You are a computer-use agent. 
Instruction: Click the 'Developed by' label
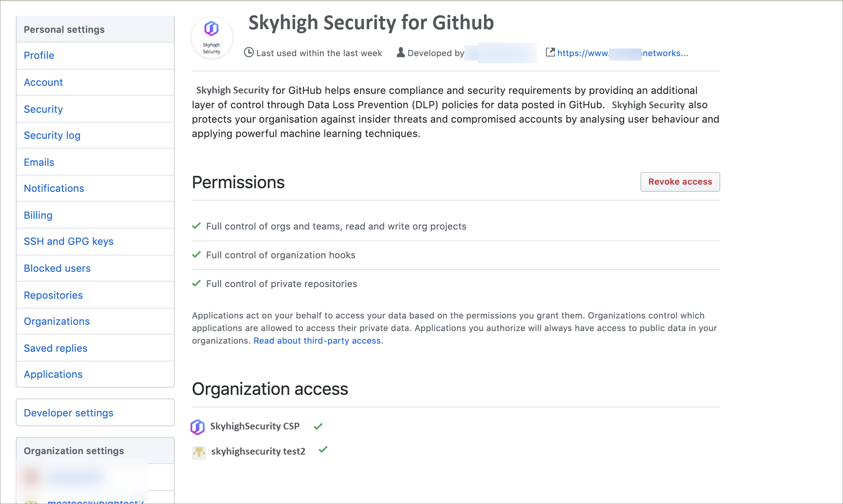tap(436, 53)
